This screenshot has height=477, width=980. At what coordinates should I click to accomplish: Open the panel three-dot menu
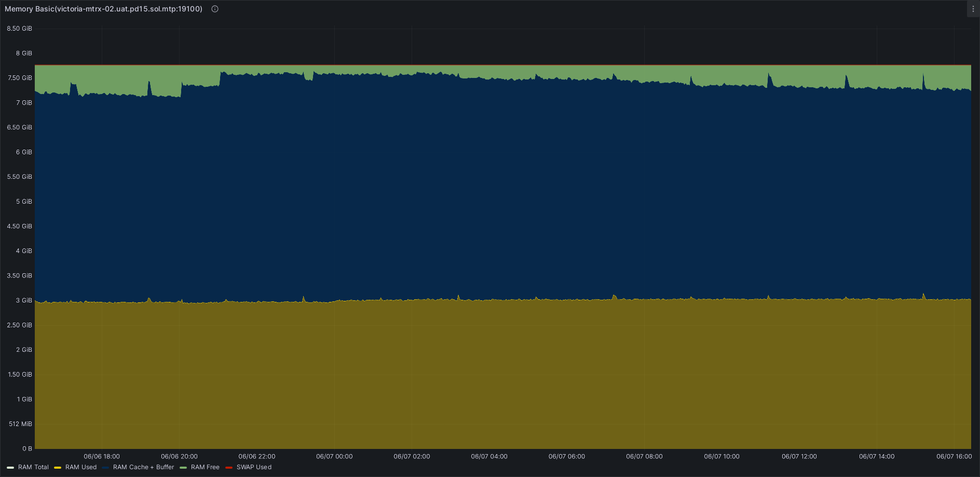[x=973, y=9]
